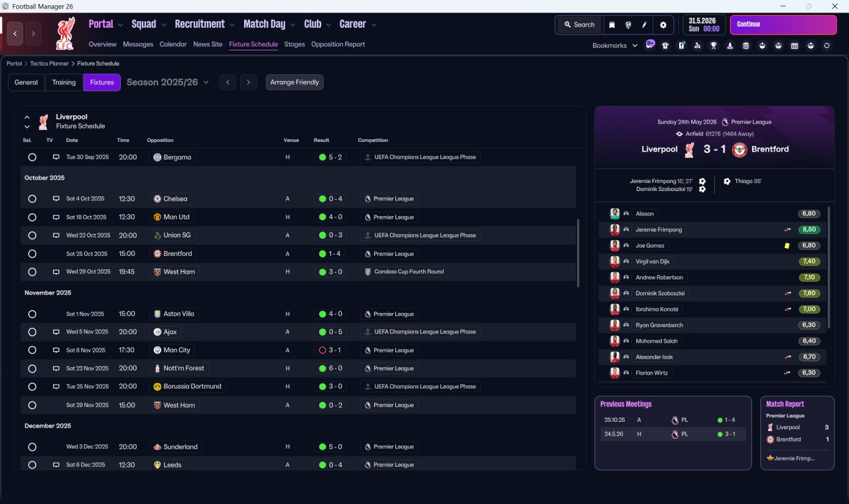Expand the Club menu chevron
The image size is (849, 504).
(x=328, y=25)
